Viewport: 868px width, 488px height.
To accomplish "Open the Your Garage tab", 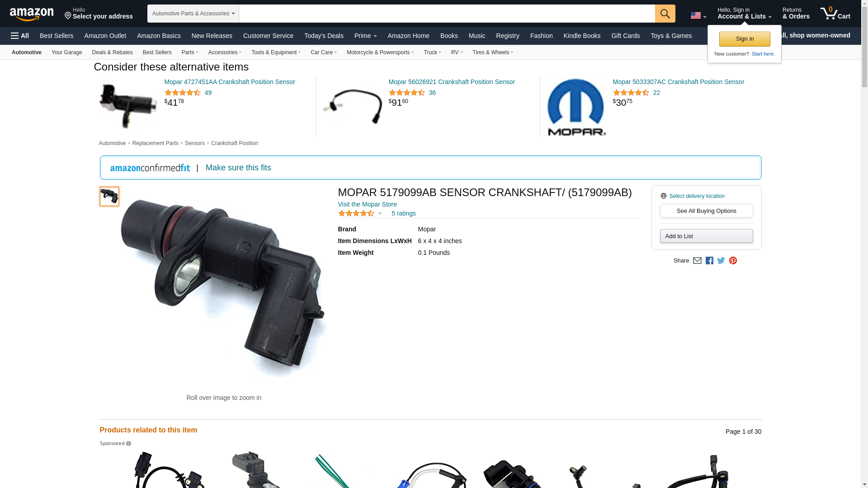I will tap(66, 52).
